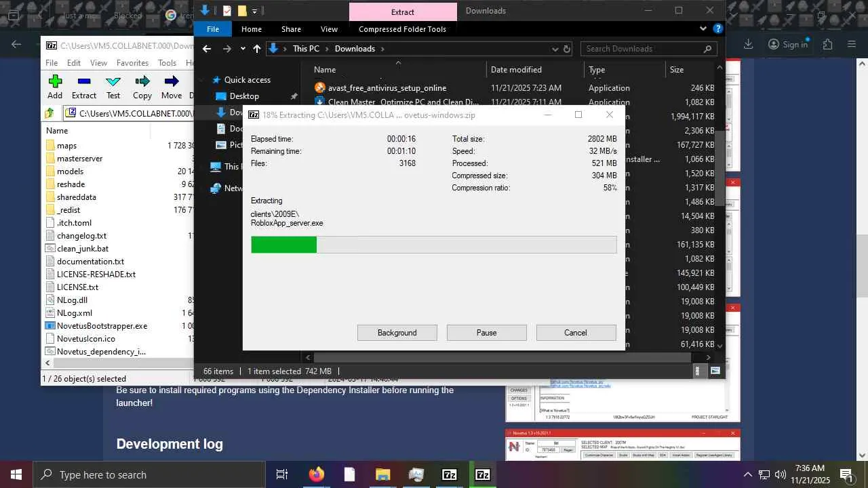The height and width of the screenshot is (488, 868).
Task: Click the Windows Start button
Action: coord(16,474)
